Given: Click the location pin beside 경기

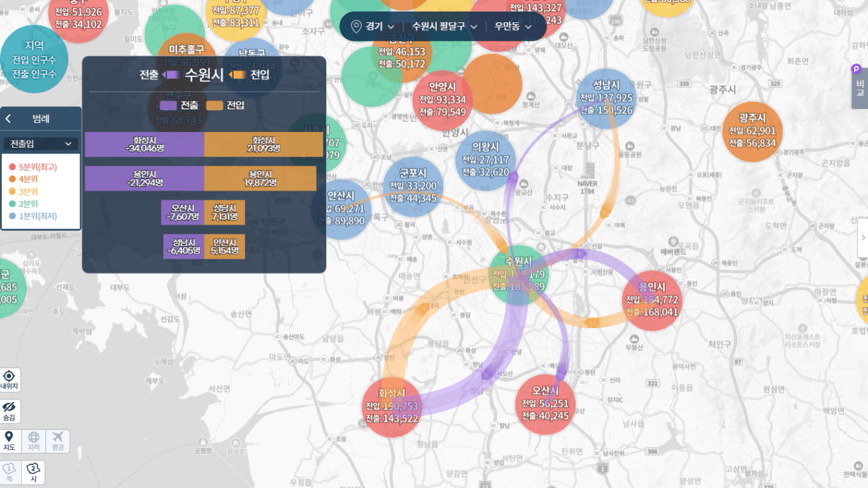Looking at the screenshot, I should (357, 27).
